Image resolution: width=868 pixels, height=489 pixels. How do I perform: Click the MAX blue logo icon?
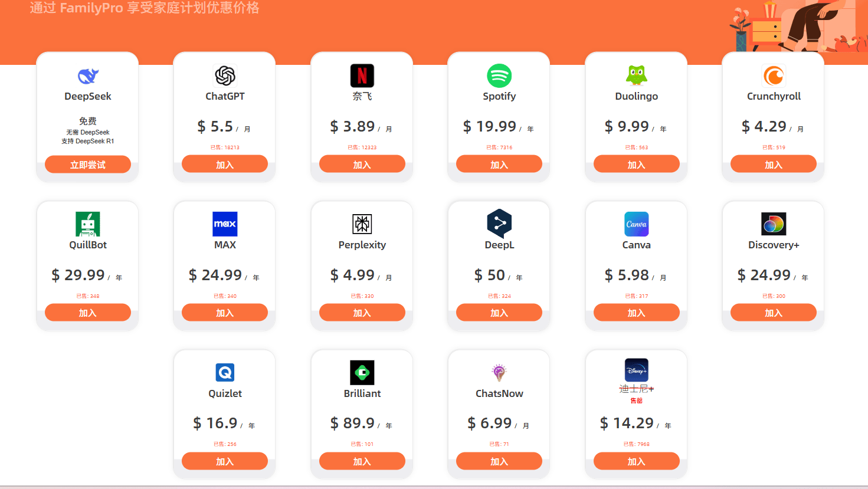click(224, 224)
